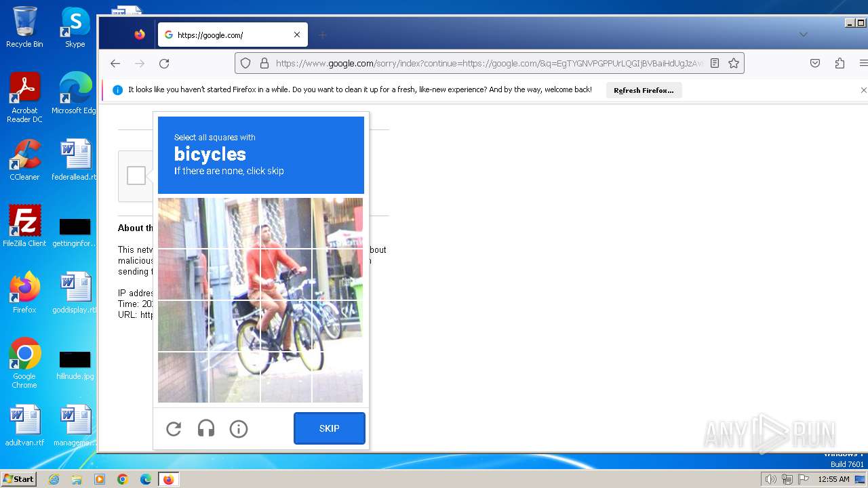Open FileZilla Client shortcut
The width and height of the screenshot is (868, 488).
[24, 226]
